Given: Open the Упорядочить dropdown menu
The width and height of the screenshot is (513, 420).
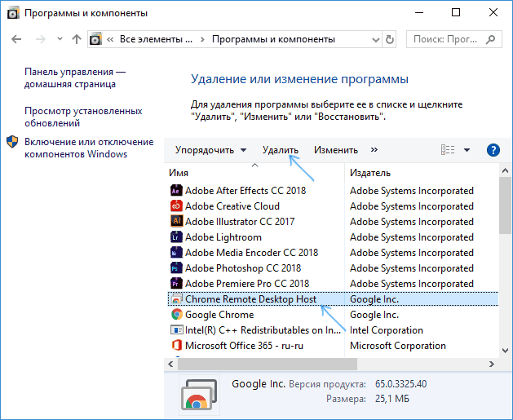Looking at the screenshot, I should pyautogui.click(x=210, y=150).
